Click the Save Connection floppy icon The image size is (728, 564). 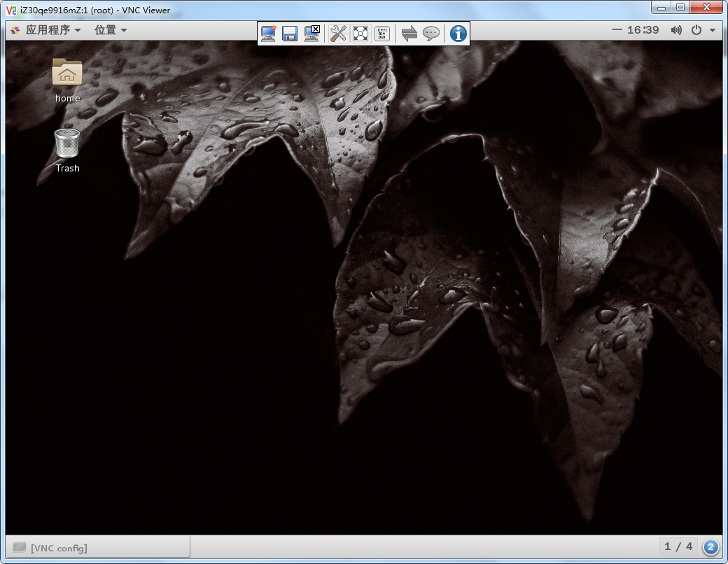point(290,34)
